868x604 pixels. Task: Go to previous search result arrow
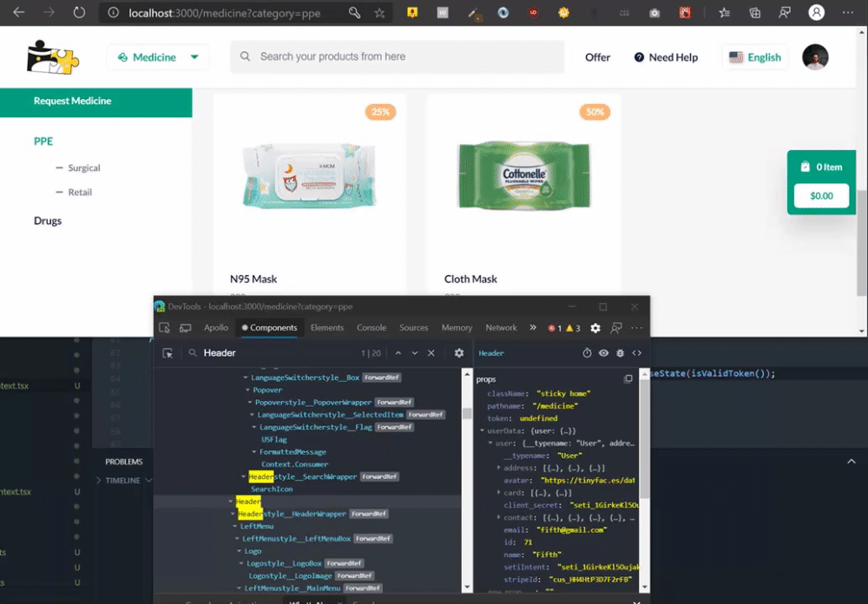398,353
